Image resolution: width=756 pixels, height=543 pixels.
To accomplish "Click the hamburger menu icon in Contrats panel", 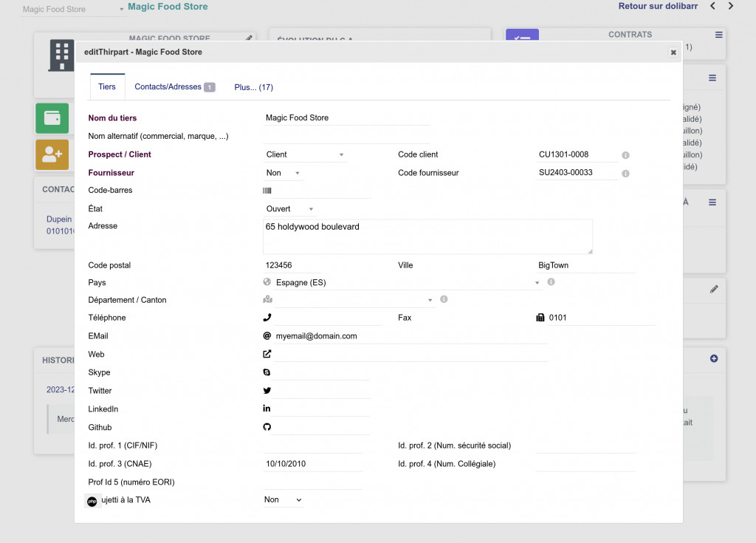I will 719,35.
